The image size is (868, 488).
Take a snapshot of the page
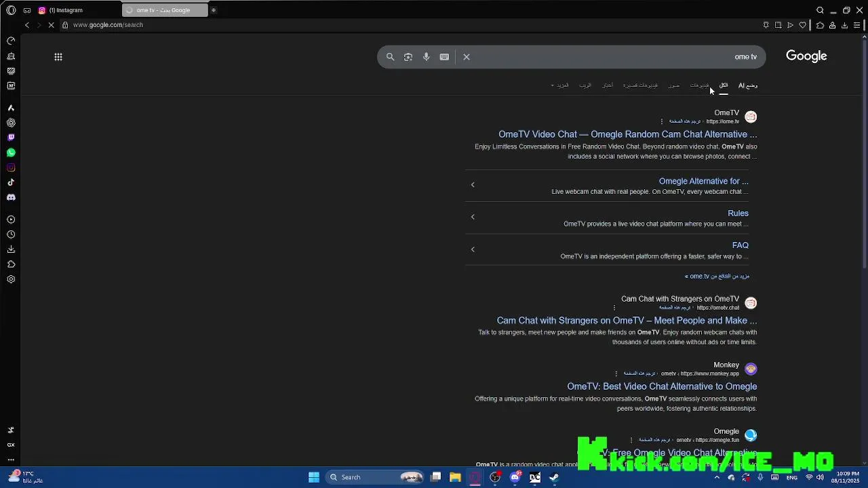[778, 25]
